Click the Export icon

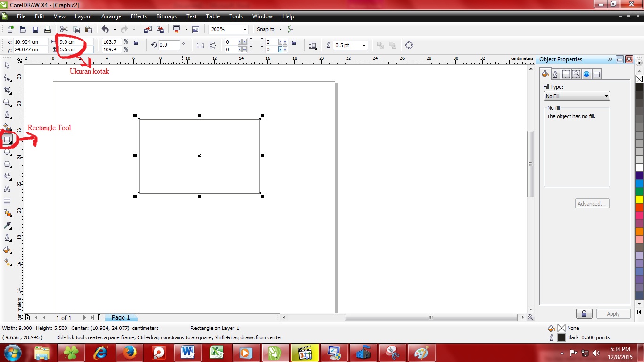pos(160,29)
